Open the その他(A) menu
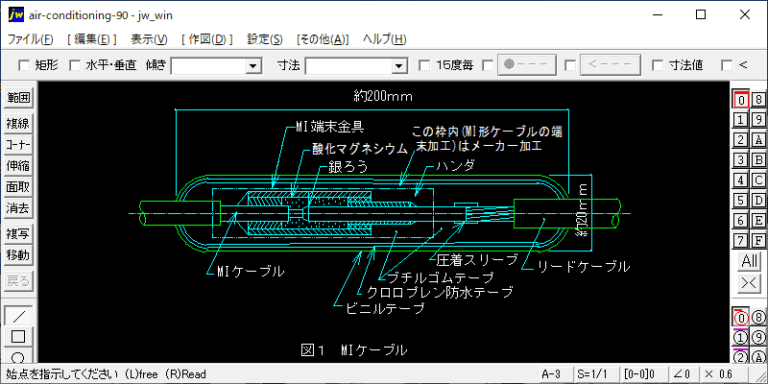The image size is (768, 384). [x=323, y=40]
